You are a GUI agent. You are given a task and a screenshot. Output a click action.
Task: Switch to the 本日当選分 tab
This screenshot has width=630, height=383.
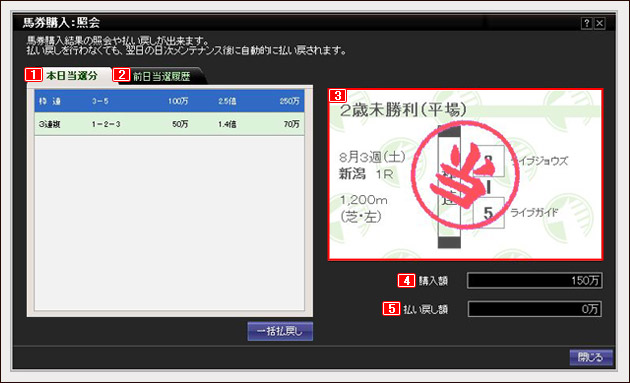pyautogui.click(x=72, y=76)
